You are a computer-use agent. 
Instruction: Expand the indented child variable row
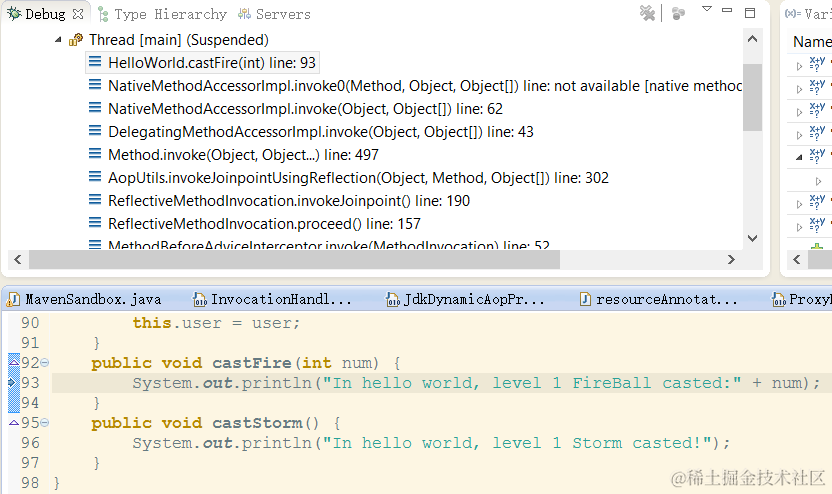pyautogui.click(x=818, y=181)
